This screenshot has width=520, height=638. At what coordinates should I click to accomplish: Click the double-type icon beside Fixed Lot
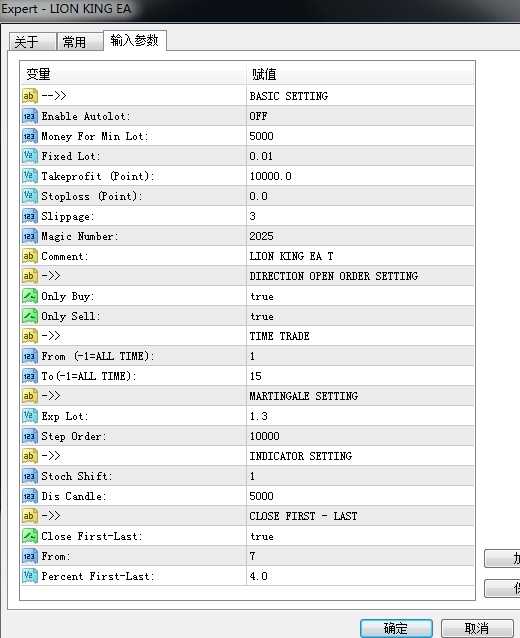click(x=30, y=156)
